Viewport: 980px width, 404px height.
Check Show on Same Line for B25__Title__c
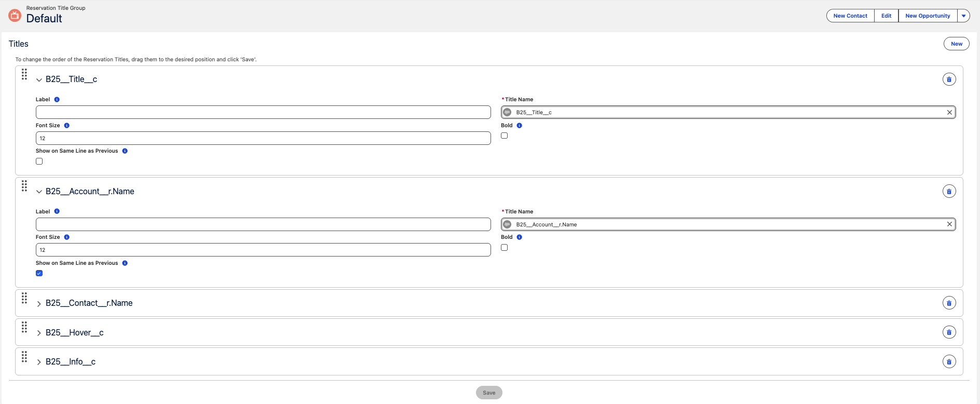pyautogui.click(x=39, y=161)
